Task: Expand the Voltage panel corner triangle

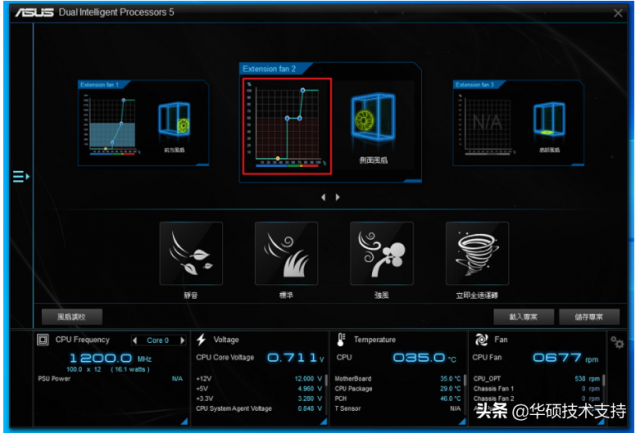Action: click(323, 421)
